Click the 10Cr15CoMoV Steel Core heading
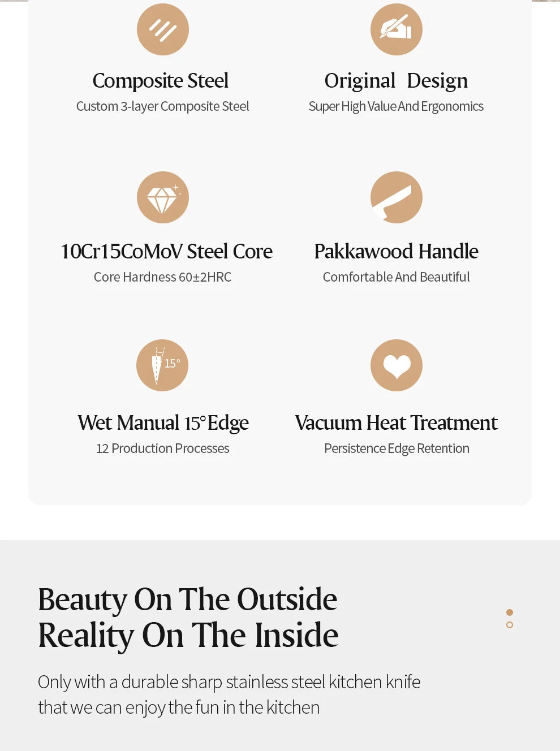The image size is (560, 751). pyautogui.click(x=166, y=252)
